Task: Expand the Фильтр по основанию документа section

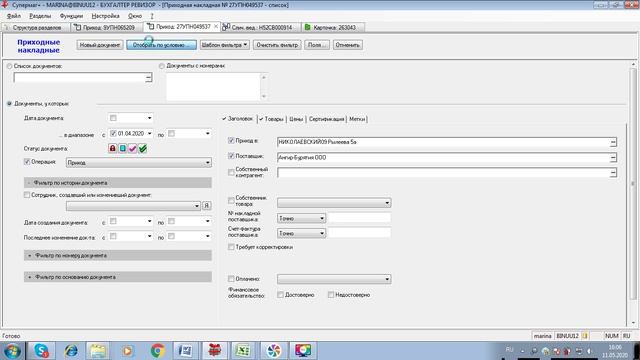Action: coord(118,277)
